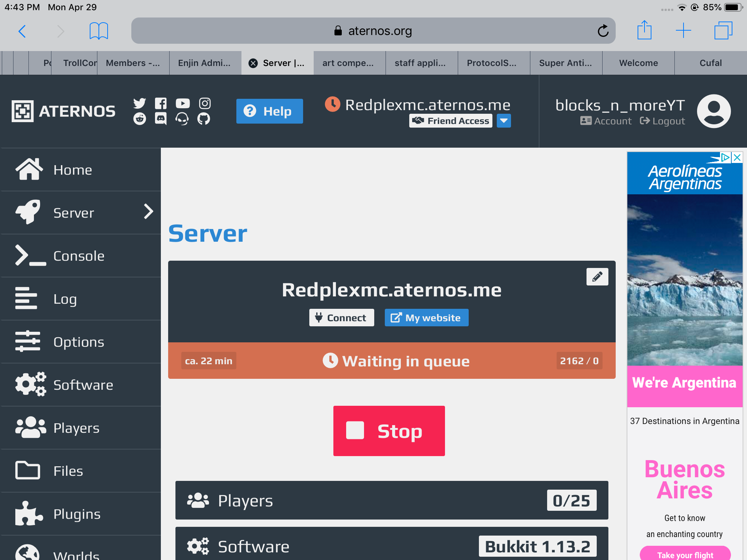Close the Server tab
Screen dimensions: 747x560
[x=253, y=63]
